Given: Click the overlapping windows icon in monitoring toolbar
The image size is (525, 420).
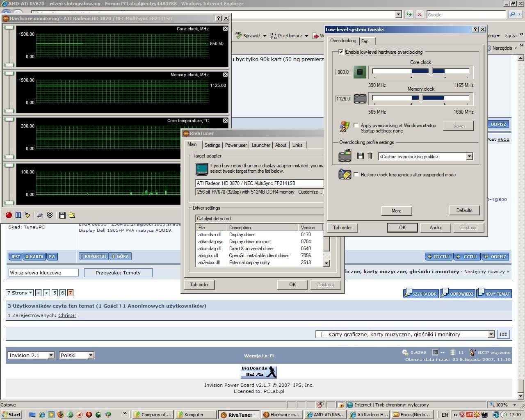Looking at the screenshot, I should click(x=40, y=215).
